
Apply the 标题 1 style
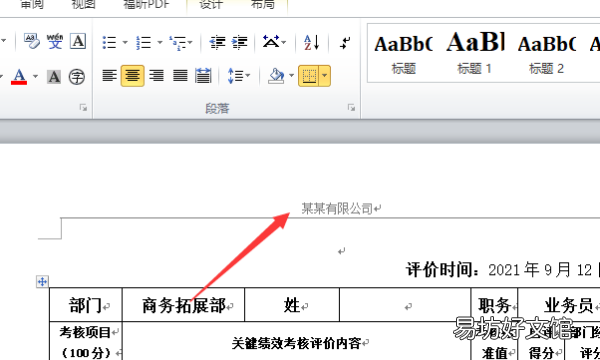(474, 54)
